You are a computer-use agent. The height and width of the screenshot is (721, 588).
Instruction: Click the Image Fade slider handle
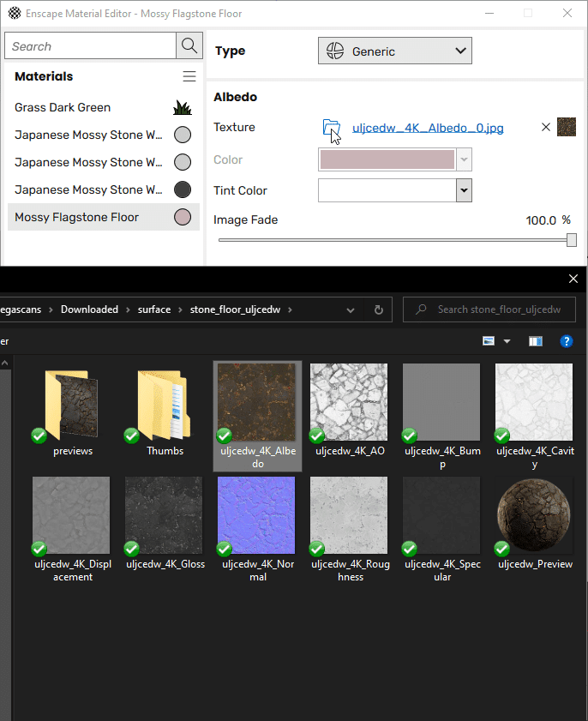coord(572,241)
